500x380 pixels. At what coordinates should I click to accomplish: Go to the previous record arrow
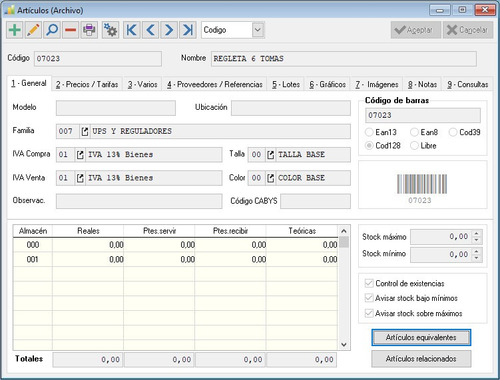(150, 30)
